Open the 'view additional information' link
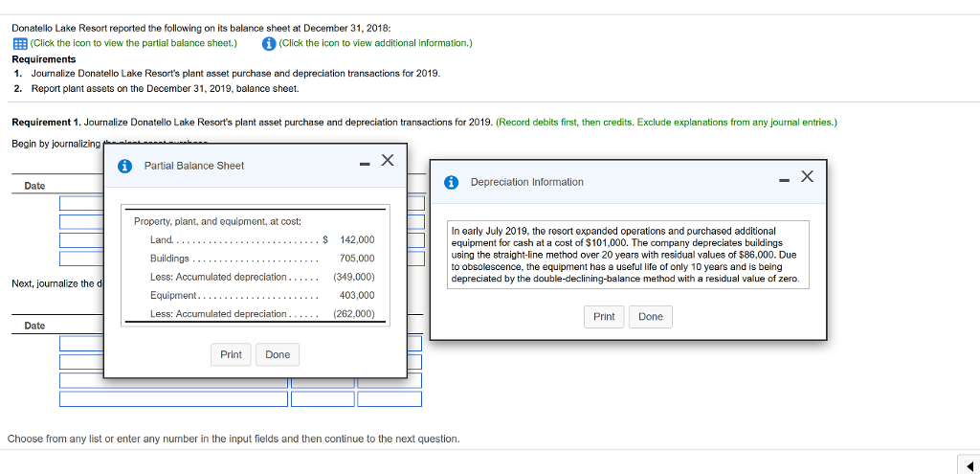The height and width of the screenshot is (474, 980). coord(375,44)
